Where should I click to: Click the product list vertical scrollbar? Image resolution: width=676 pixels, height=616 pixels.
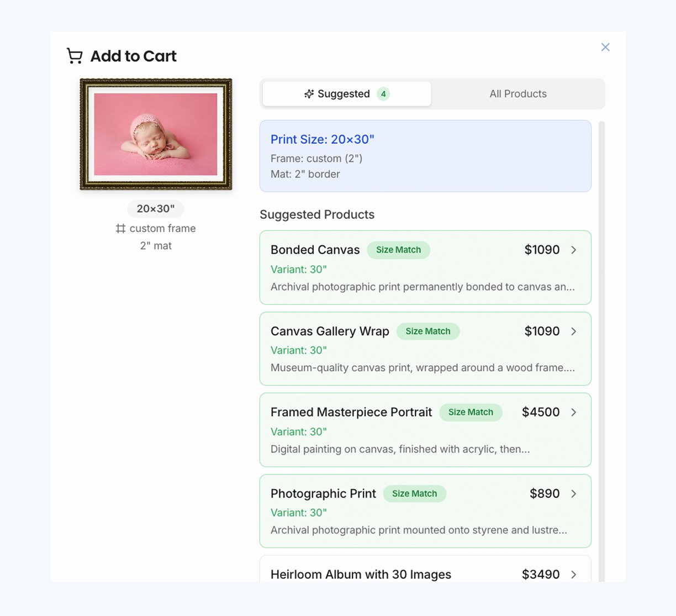click(601, 348)
